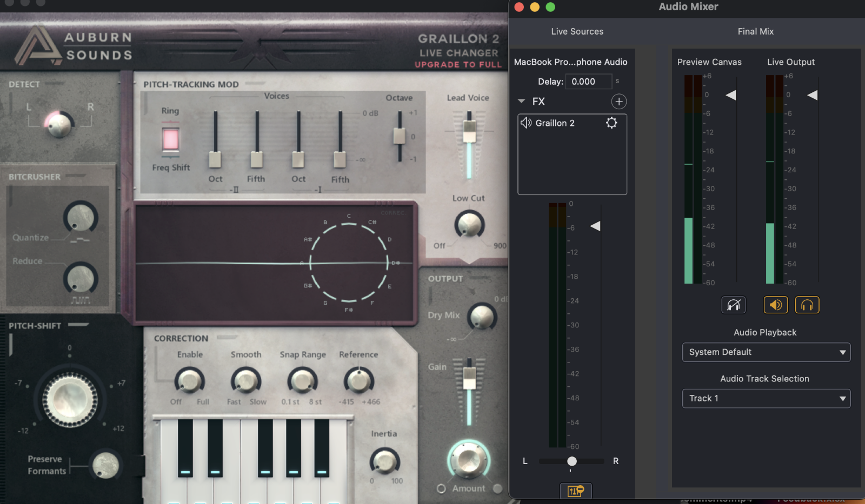
Task: Click the Pitch-Shift large knob
Action: [70, 400]
